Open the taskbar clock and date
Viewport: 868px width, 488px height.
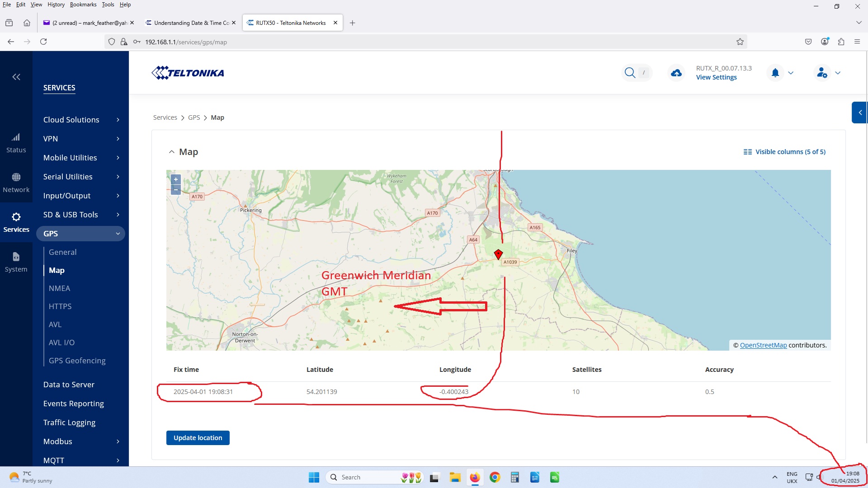[845, 477]
